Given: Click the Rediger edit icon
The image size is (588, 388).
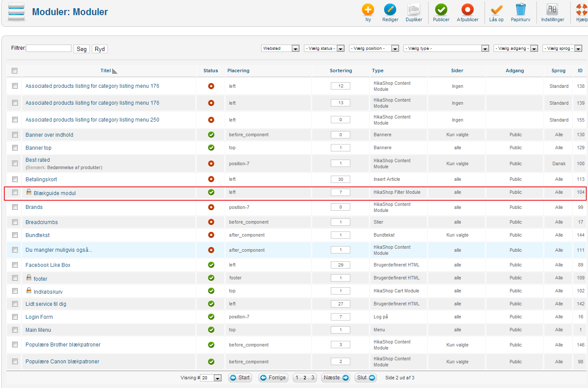Looking at the screenshot, I should coord(390,10).
